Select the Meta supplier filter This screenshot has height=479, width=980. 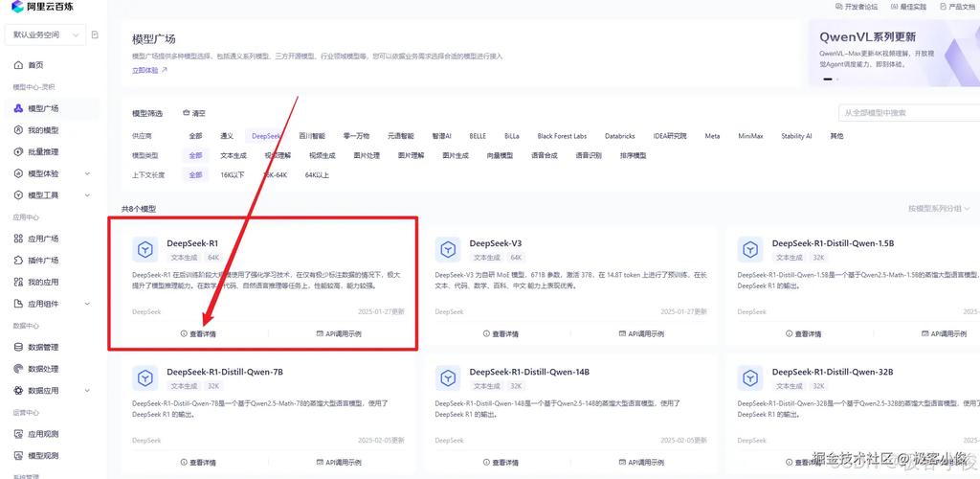click(x=712, y=136)
